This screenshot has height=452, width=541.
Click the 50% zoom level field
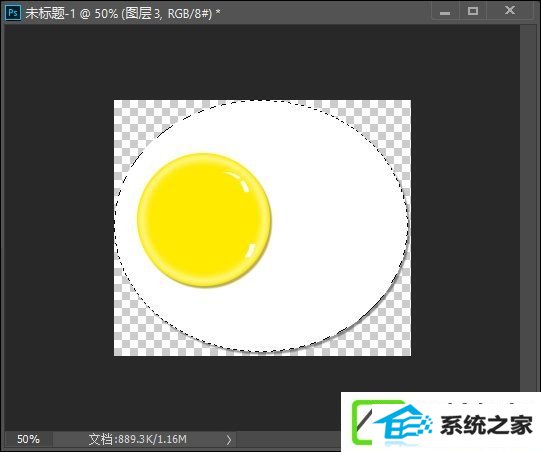coord(28,439)
